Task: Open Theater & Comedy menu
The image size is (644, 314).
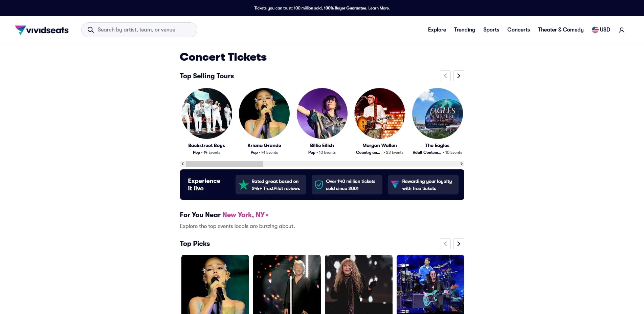Action: click(x=560, y=30)
